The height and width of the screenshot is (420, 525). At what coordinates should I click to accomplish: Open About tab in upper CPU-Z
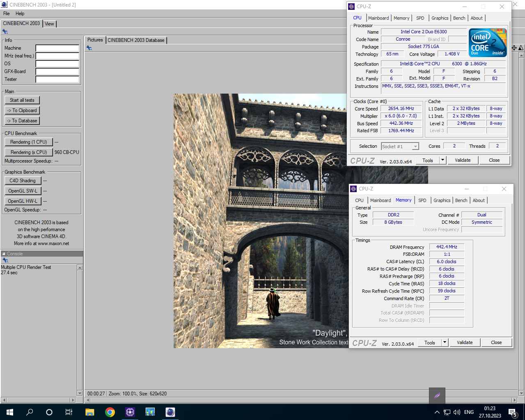click(x=477, y=18)
